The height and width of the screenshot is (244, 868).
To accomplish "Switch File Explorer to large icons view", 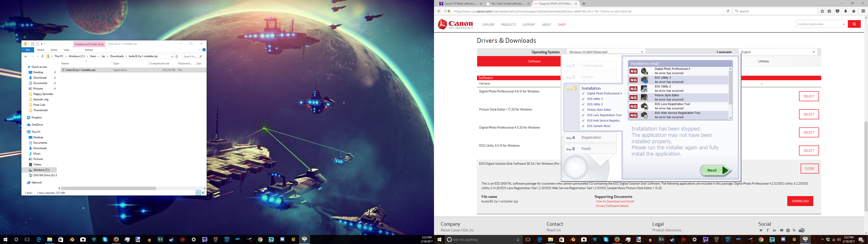I will [203, 193].
